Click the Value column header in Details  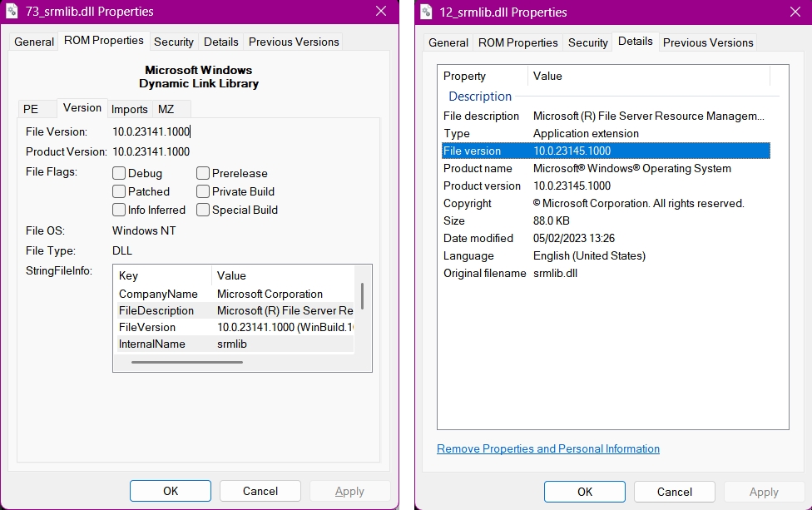pos(650,76)
